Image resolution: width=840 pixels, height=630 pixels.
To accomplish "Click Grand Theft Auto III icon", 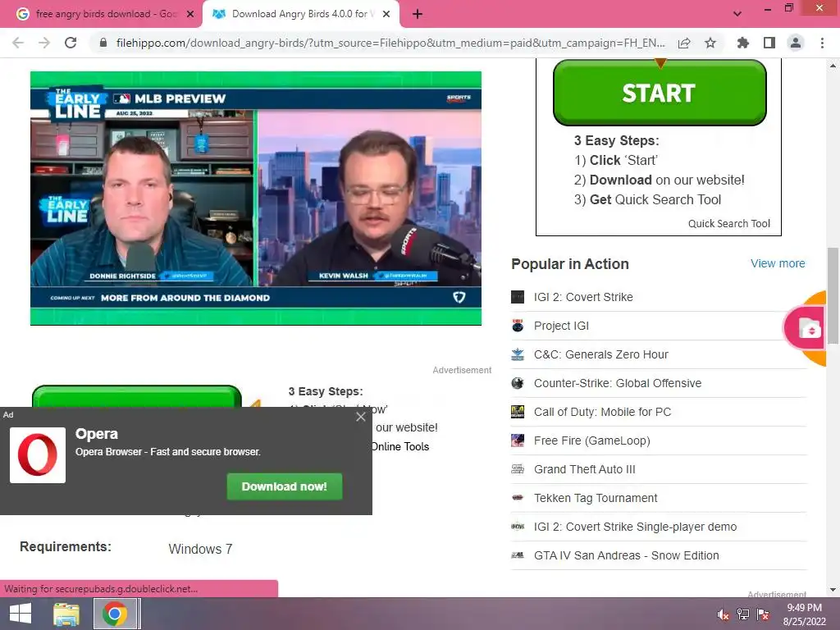I will (x=518, y=469).
